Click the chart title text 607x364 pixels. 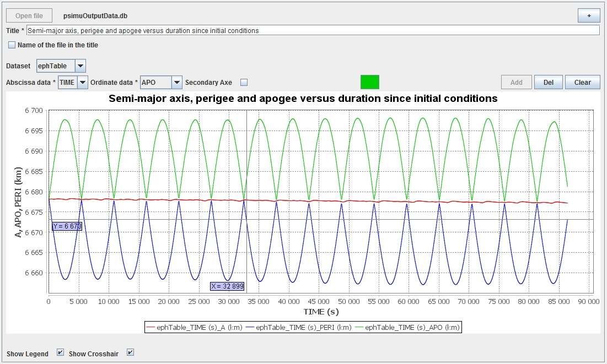point(303,99)
